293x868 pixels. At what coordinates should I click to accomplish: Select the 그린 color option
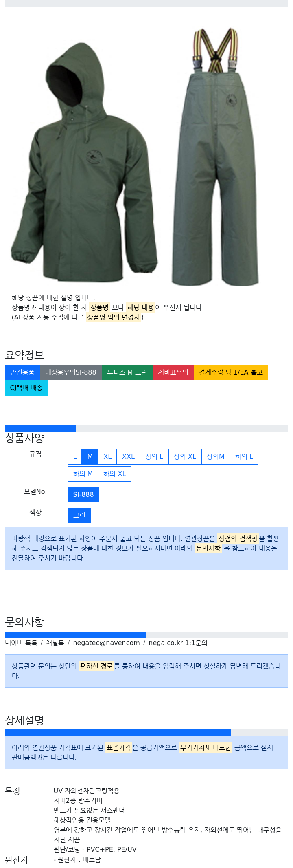click(79, 515)
